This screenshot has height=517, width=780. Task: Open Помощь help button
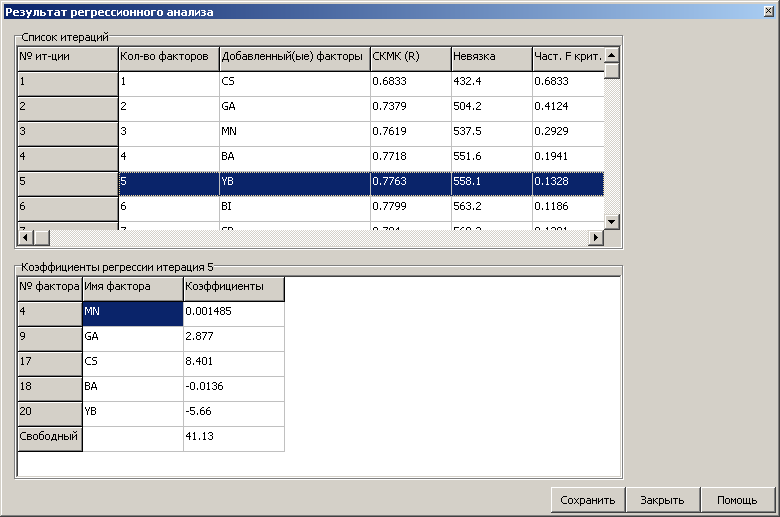click(x=737, y=500)
